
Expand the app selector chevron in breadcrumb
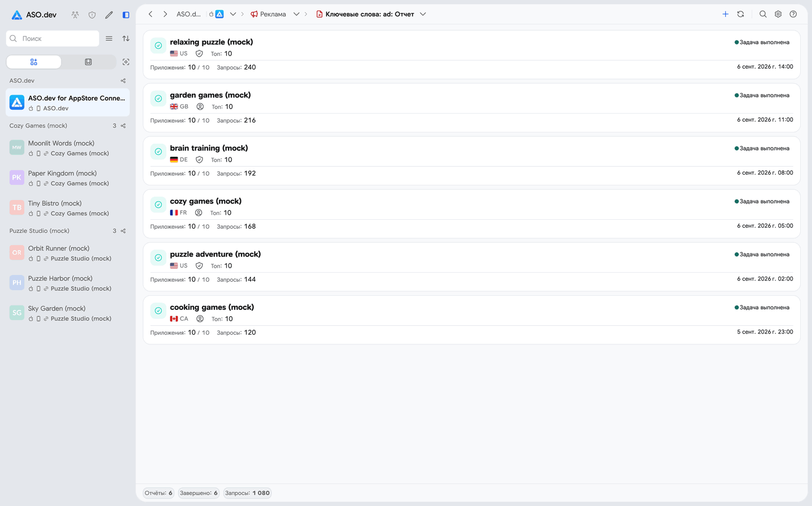click(233, 14)
